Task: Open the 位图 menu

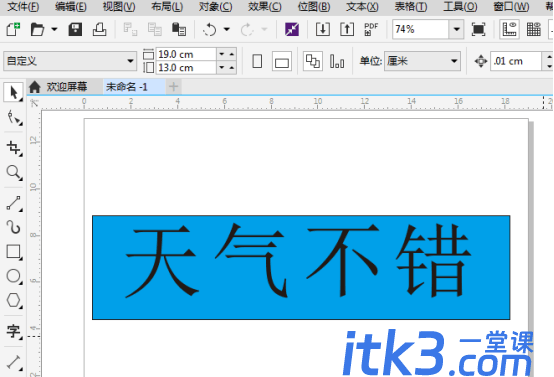Action: click(314, 6)
